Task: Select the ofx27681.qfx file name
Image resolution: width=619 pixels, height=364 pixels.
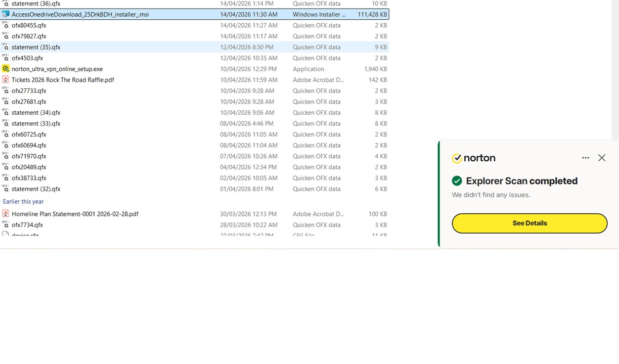Action: [29, 102]
